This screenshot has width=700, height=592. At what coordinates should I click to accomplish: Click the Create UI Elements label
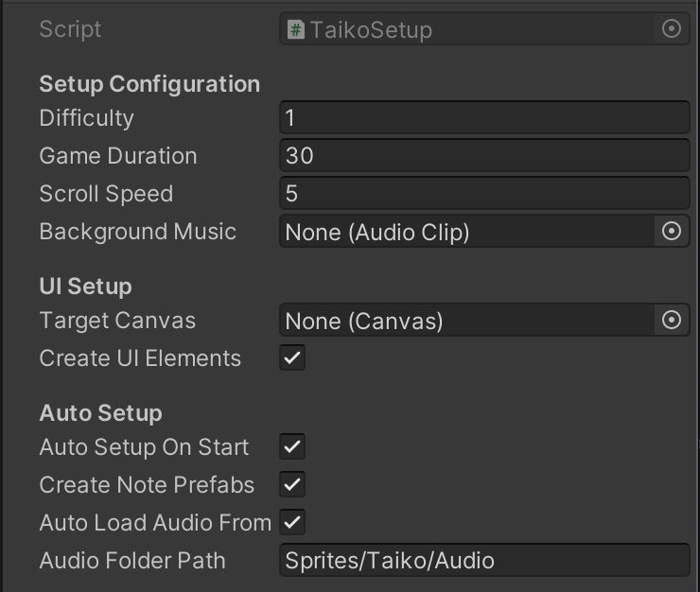[140, 358]
